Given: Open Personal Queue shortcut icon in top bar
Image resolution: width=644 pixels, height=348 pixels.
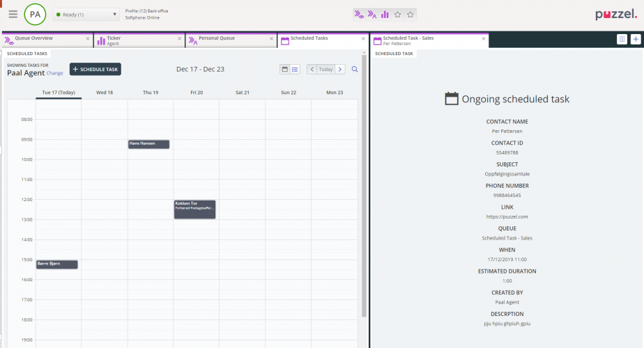Looking at the screenshot, I should click(371, 14).
